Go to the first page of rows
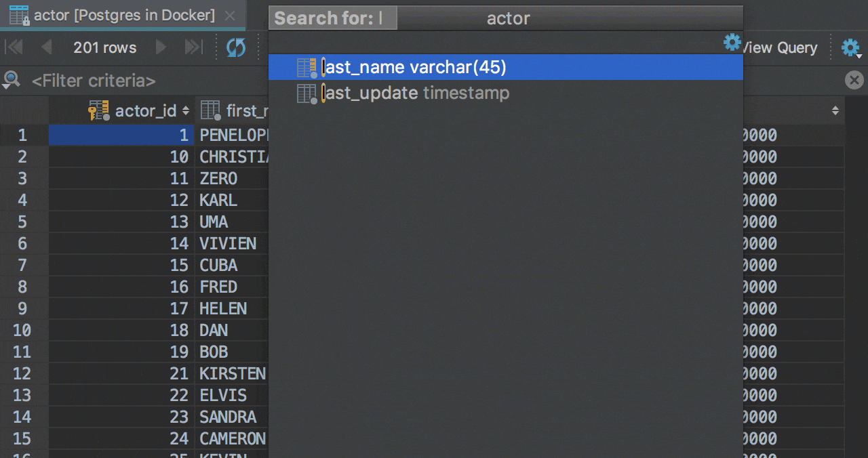868x458 pixels. pyautogui.click(x=14, y=47)
